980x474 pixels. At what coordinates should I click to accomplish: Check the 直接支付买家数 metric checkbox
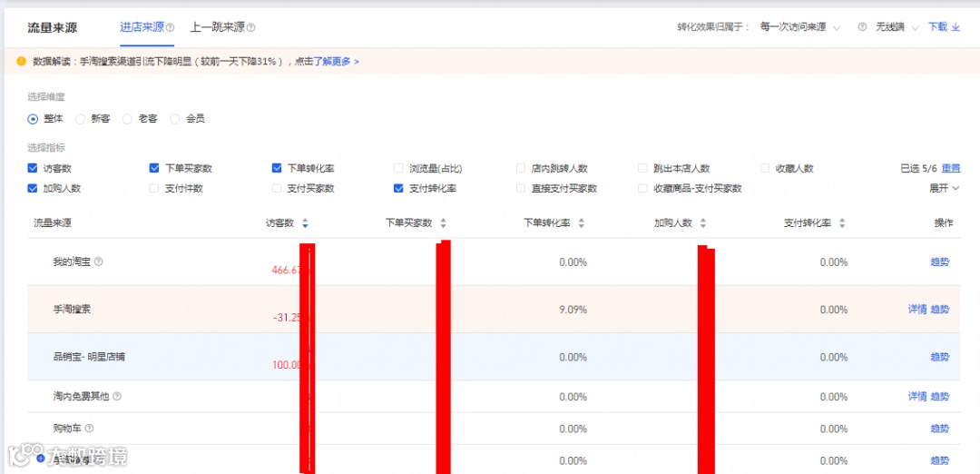pos(520,188)
